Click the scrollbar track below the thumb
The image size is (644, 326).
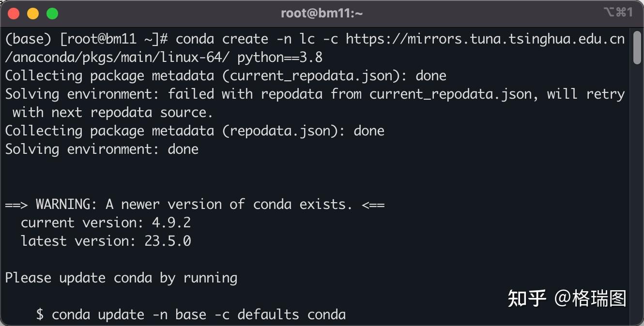[637, 193]
